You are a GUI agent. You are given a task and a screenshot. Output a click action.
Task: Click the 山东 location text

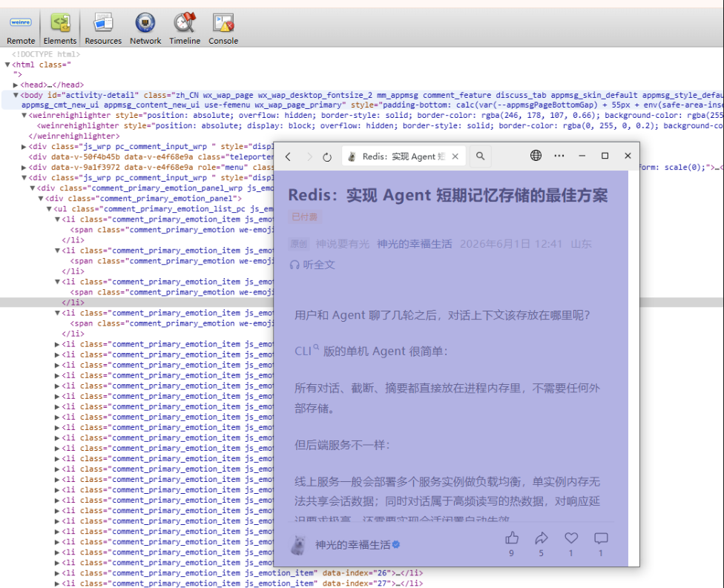(581, 244)
